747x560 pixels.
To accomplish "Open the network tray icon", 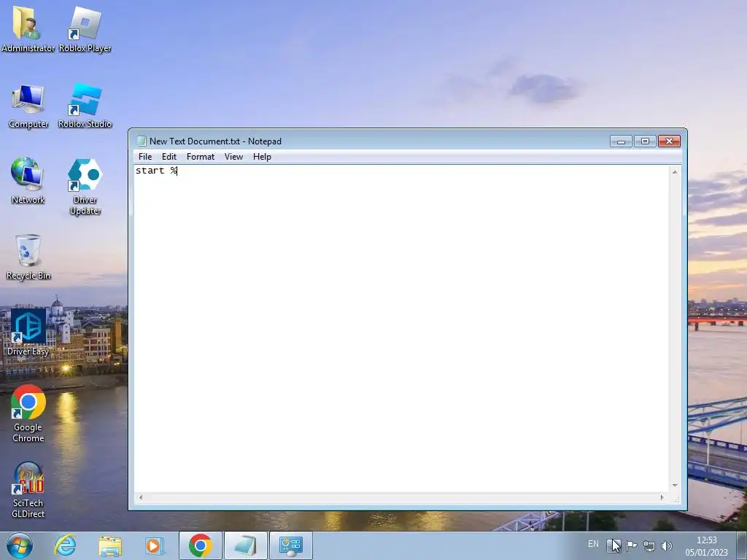I will [649, 545].
